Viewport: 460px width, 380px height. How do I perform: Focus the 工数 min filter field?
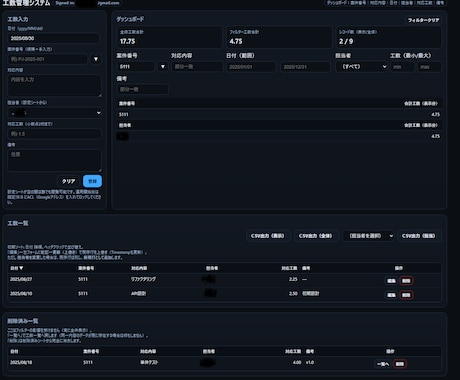[402, 67]
